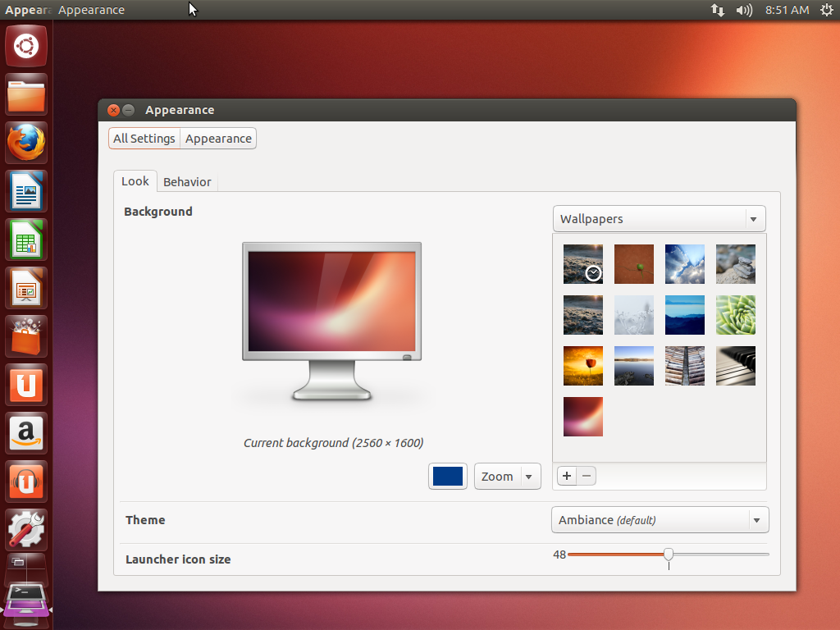Open the sound volume indicator
This screenshot has width=840, height=630.
[x=744, y=10]
